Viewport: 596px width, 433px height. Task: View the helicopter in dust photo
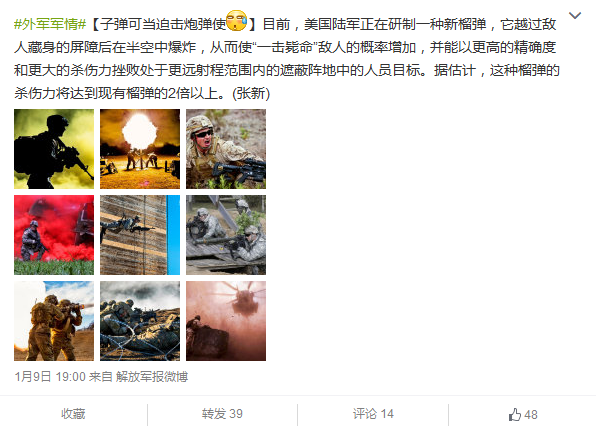tap(226, 321)
